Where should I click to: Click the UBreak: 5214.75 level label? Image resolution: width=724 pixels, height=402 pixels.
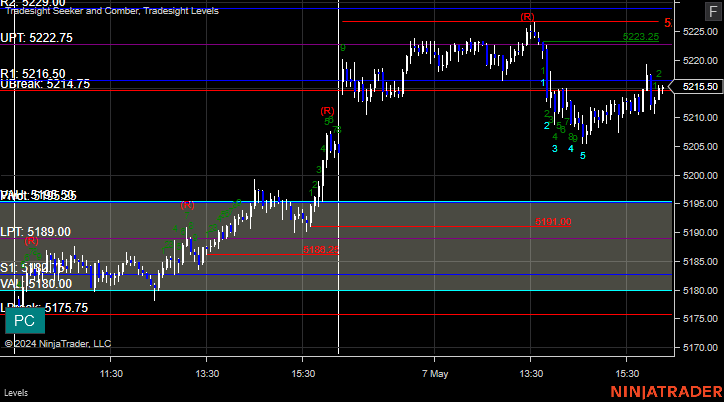pos(45,84)
